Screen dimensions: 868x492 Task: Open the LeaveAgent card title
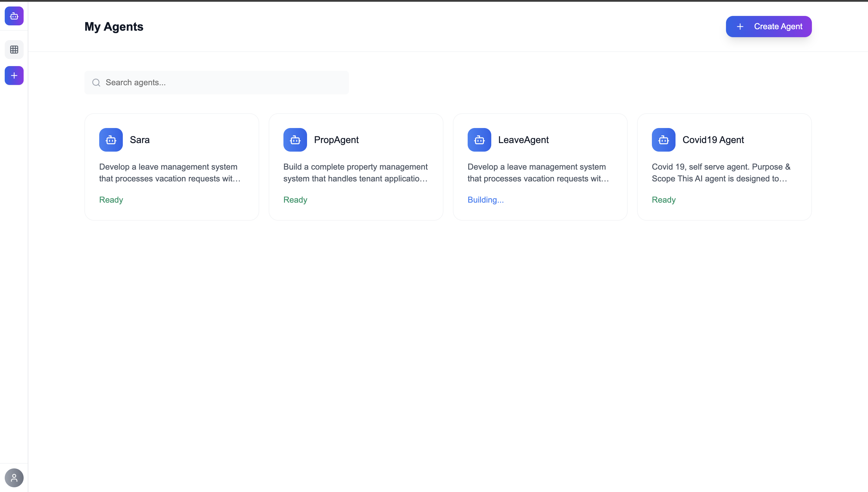pyautogui.click(x=523, y=140)
